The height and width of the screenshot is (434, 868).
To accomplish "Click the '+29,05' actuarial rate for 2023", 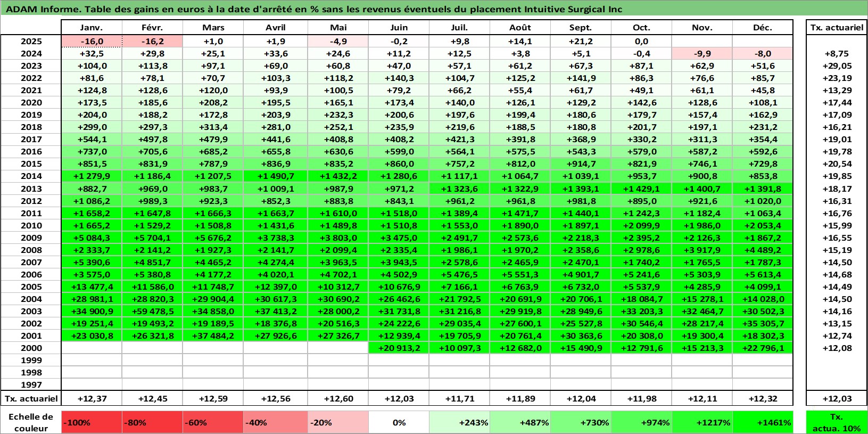I will click(x=837, y=66).
